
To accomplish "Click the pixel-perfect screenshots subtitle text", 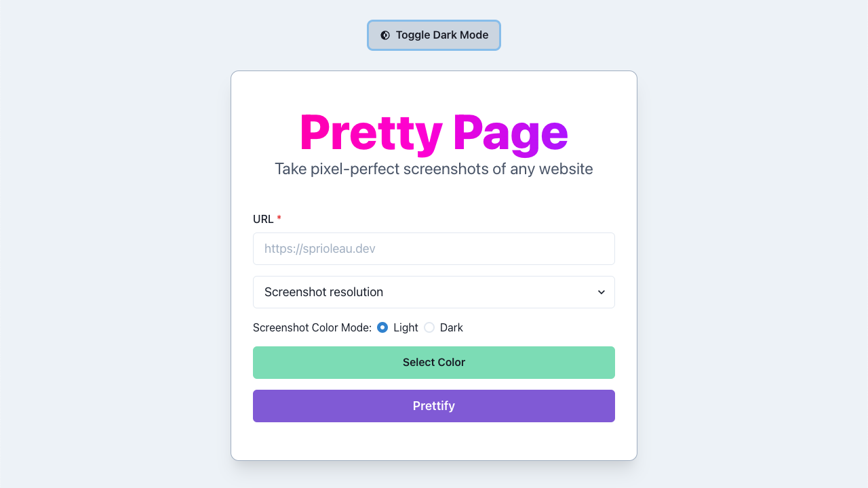I will (434, 169).
